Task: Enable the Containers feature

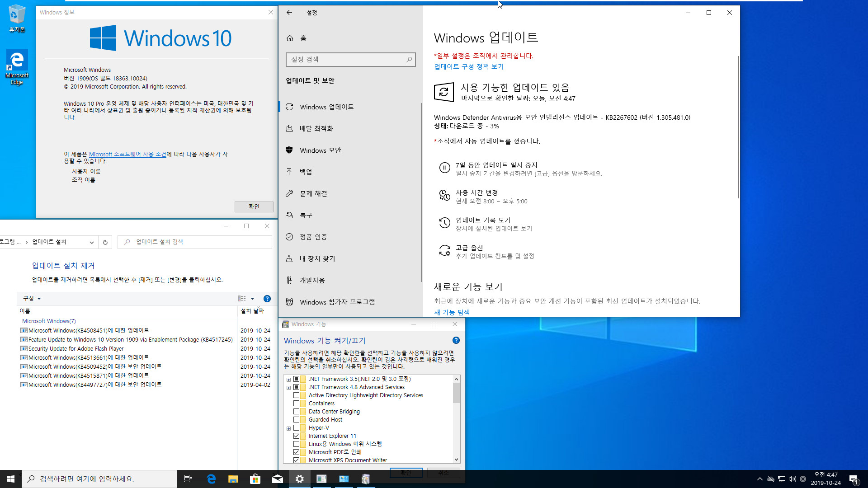Action: (x=297, y=404)
